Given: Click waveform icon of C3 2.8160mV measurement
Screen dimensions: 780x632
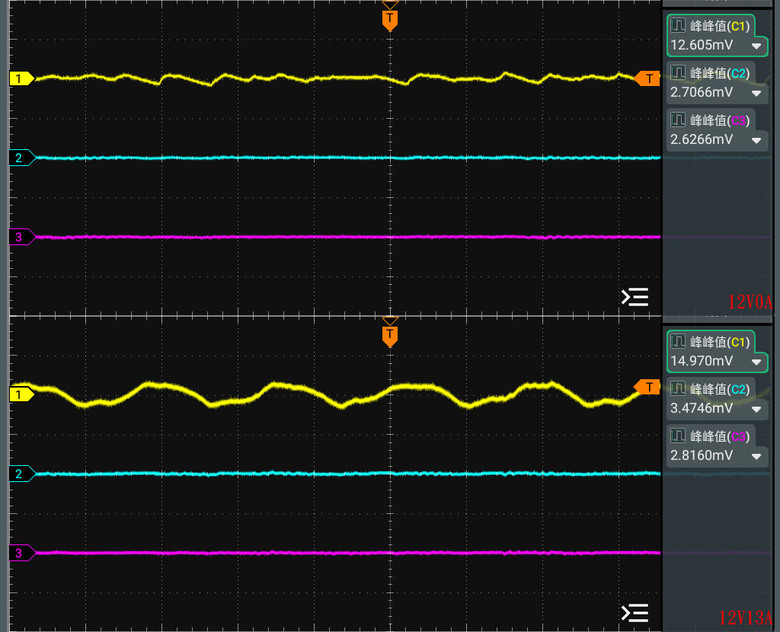Looking at the screenshot, I should point(678,436).
